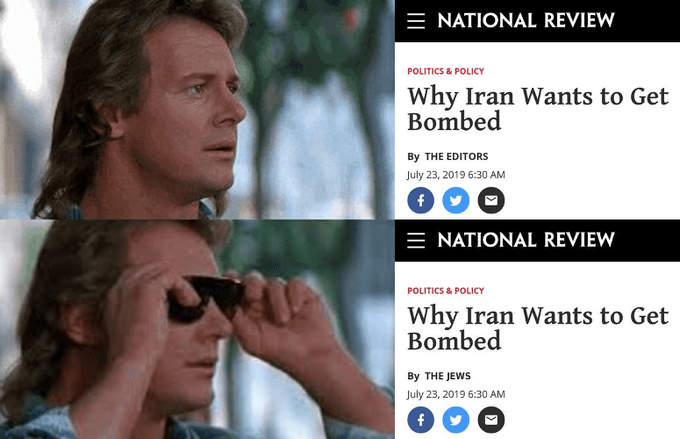Screen dimensions: 680x439
Task: Share the lower article on Twitter
Action: [x=456, y=420]
